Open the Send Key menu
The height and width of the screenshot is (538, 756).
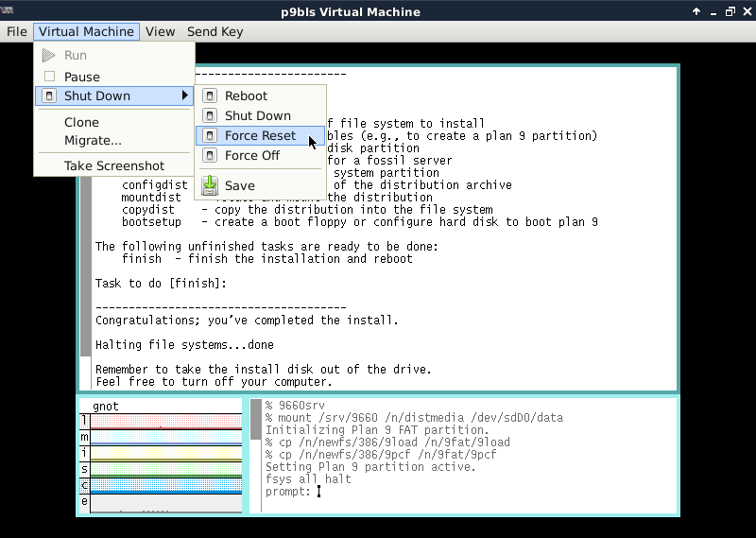coord(215,31)
